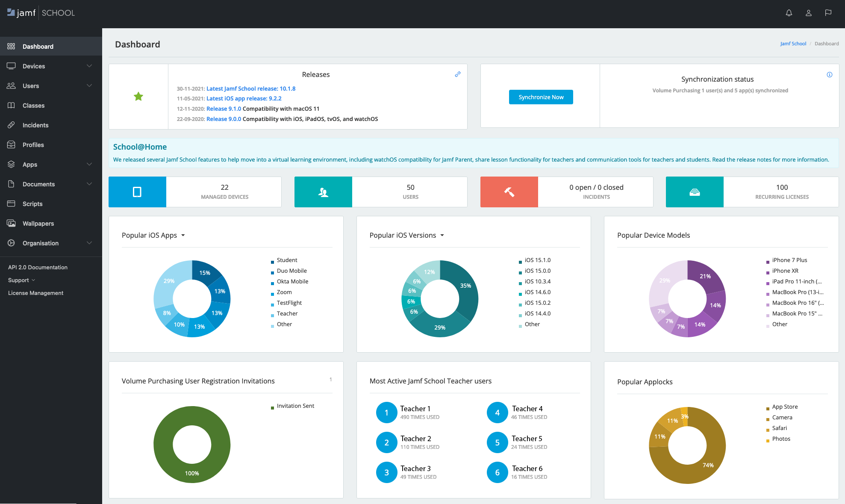This screenshot has height=504, width=845.
Task: Select Profiles in the sidebar
Action: point(51,144)
